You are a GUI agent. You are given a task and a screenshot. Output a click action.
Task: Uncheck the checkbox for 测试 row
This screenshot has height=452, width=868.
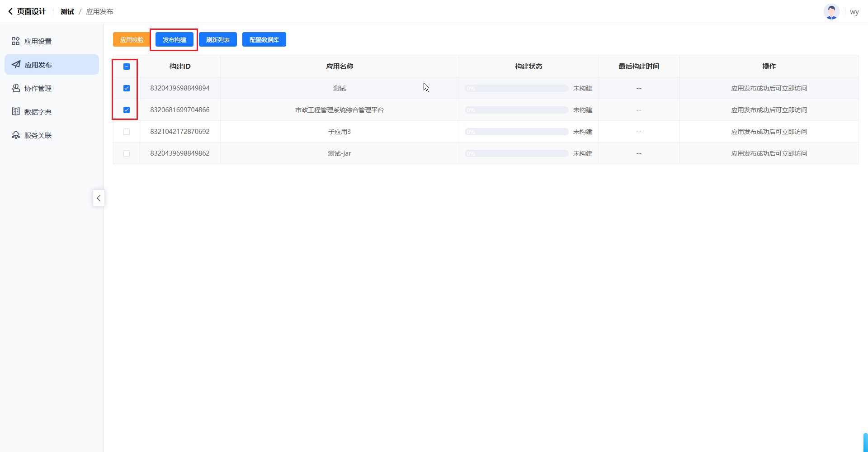[127, 88]
